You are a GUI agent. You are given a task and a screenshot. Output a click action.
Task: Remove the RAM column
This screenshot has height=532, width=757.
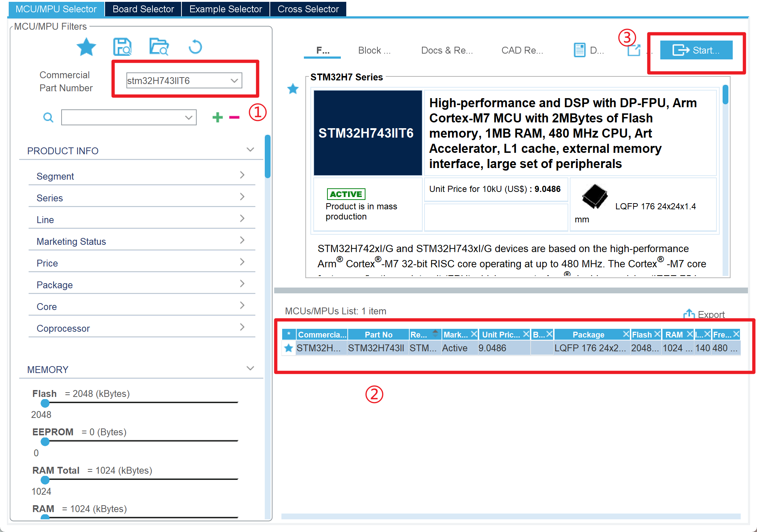690,334
